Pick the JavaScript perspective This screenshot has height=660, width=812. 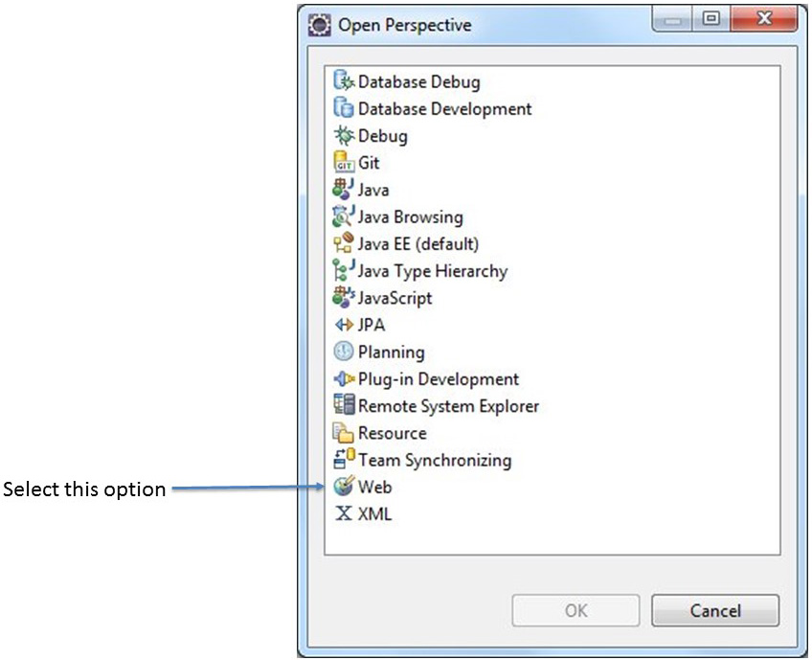coord(395,298)
